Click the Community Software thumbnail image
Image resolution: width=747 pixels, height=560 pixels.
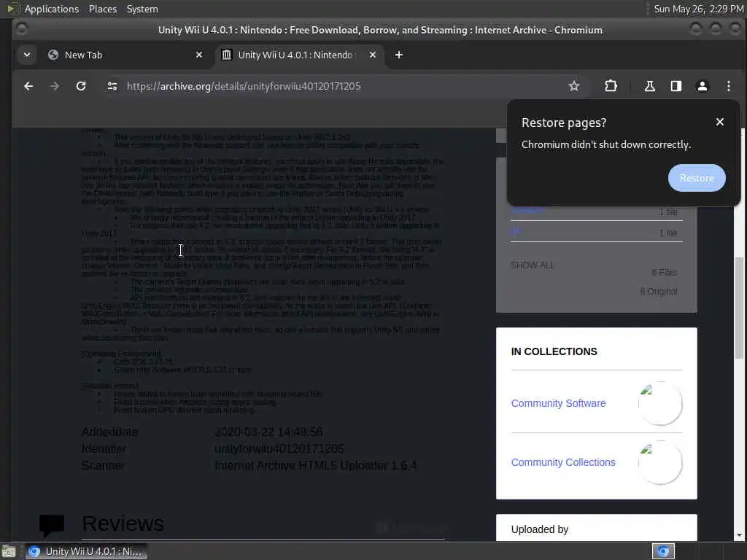coord(660,404)
